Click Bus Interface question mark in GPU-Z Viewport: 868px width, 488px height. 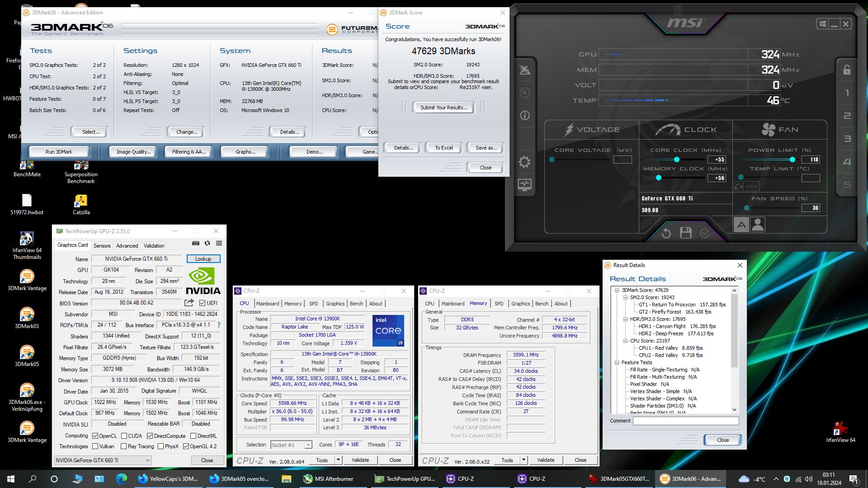[x=219, y=325]
